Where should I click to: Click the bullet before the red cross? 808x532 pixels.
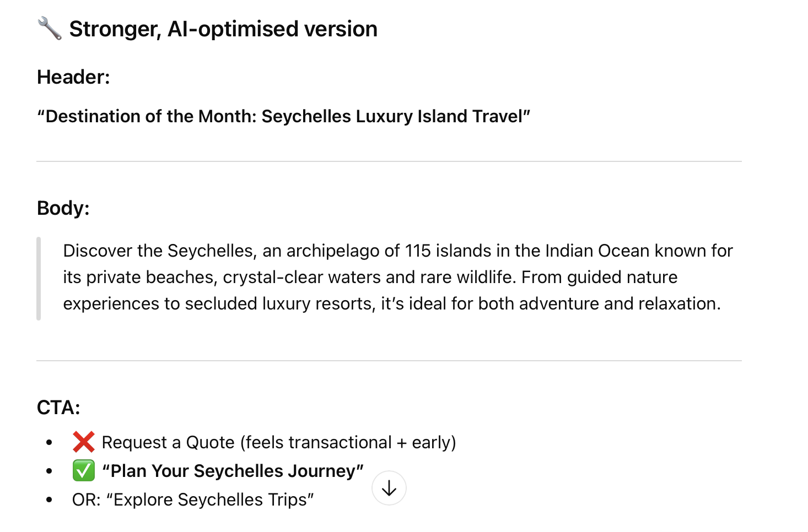click(50, 442)
